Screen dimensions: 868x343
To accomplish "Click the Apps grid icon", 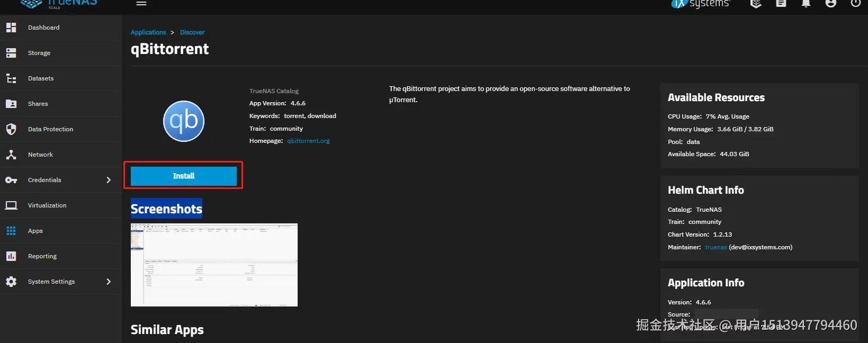I will [11, 231].
